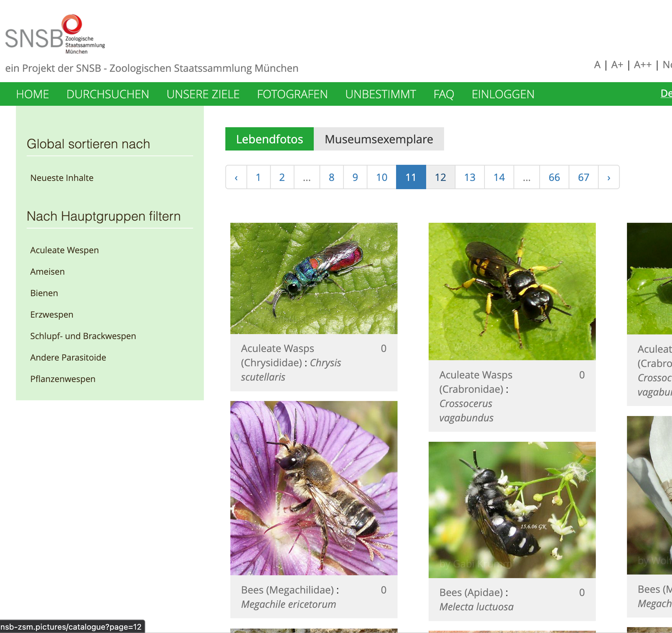Viewport: 672px width, 633px height.
Task: Filter by Bienen group
Action: point(44,293)
